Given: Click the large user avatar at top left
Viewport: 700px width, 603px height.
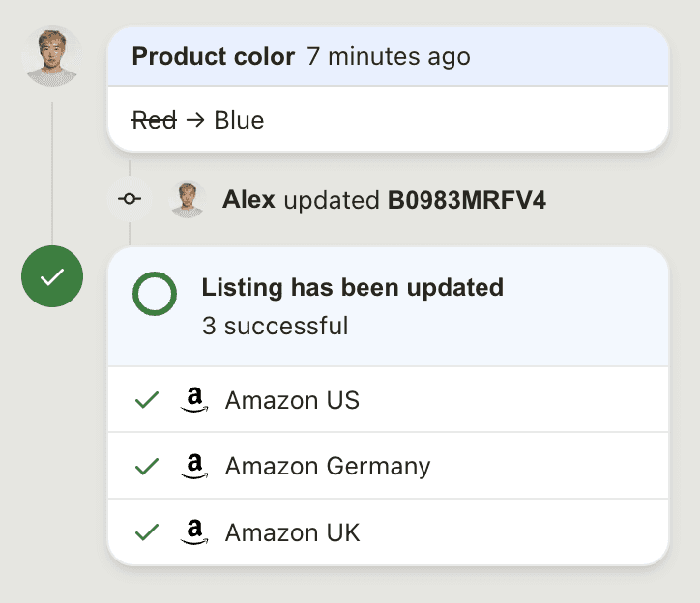Looking at the screenshot, I should tap(51, 56).
